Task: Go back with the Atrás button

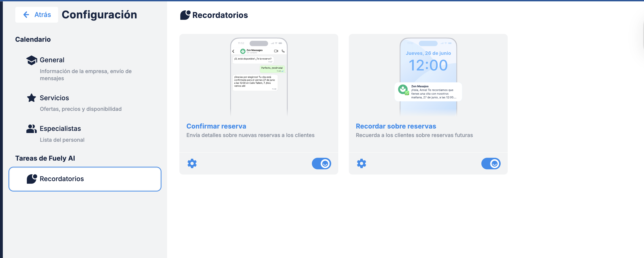Action: [37, 15]
